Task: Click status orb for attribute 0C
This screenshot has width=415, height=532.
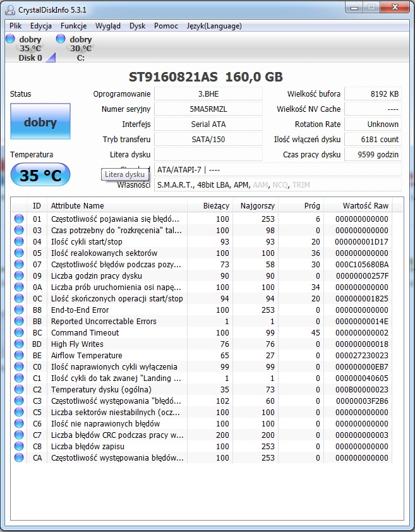Action: [x=19, y=298]
